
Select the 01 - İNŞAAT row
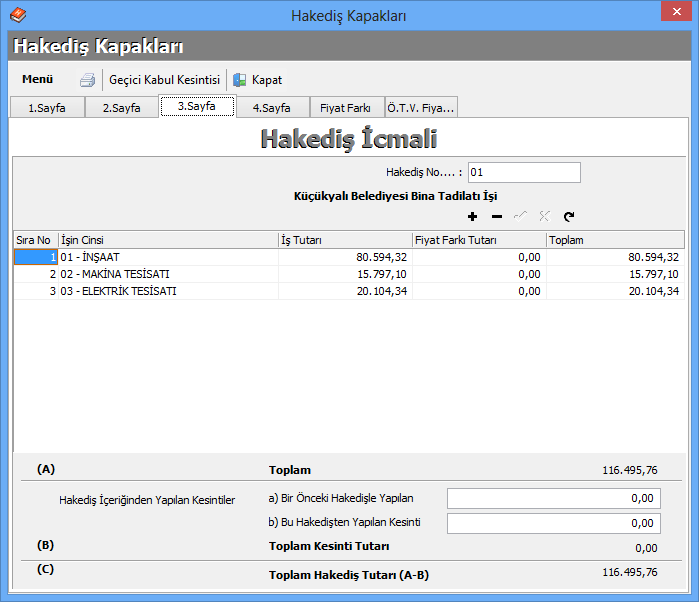pyautogui.click(x=166, y=257)
